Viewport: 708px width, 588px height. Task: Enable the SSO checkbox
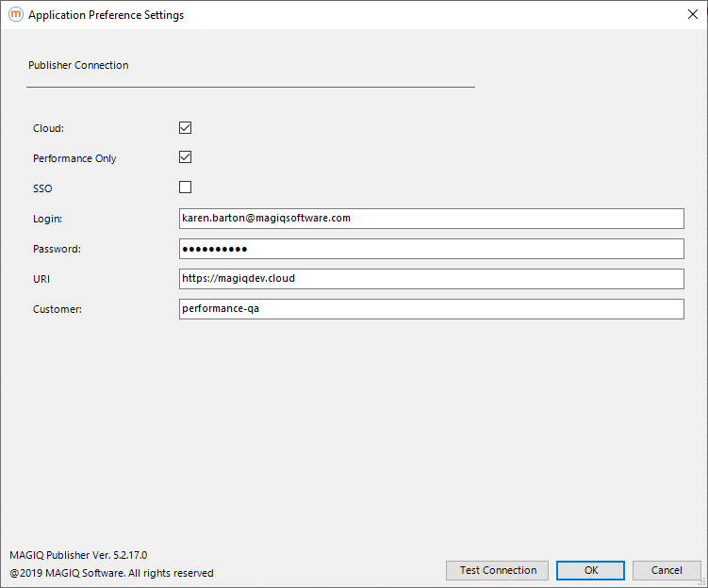click(185, 187)
